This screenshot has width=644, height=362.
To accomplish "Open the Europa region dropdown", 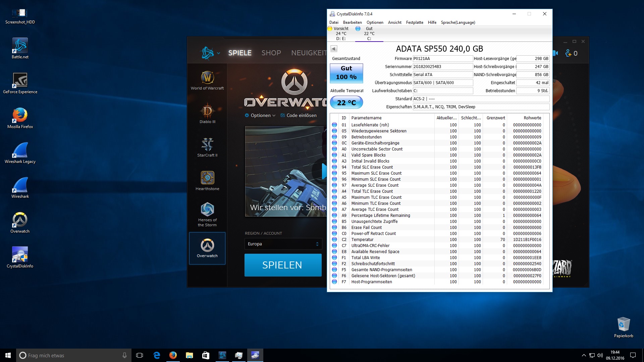I will click(283, 244).
